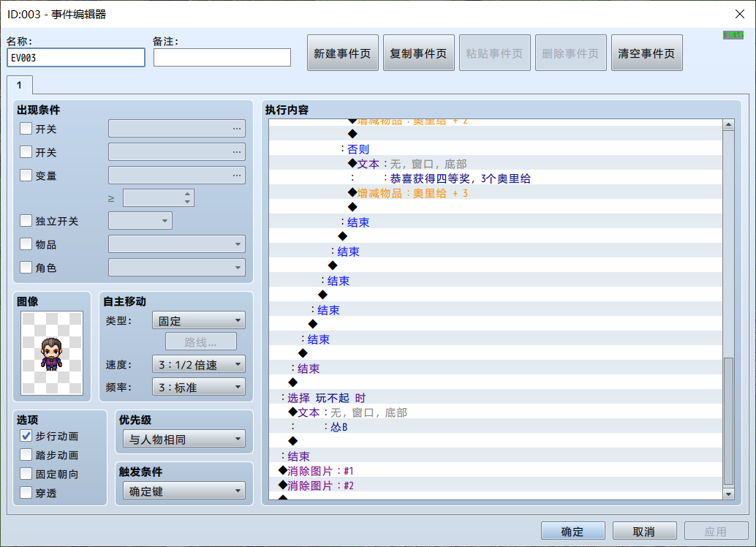Click the 备注 note input field
This screenshot has height=547, width=756.
pos(222,57)
